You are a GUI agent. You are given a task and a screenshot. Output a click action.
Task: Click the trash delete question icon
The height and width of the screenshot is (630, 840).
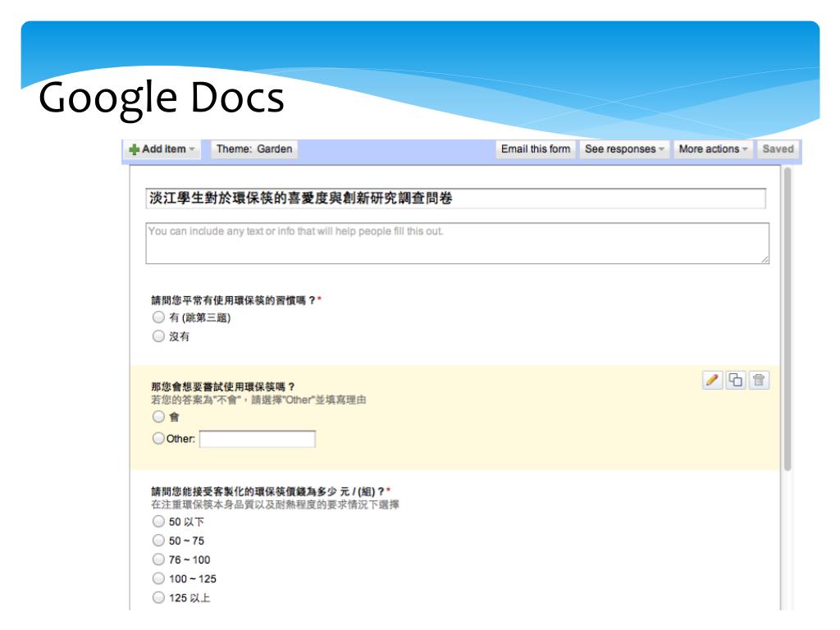click(x=759, y=380)
